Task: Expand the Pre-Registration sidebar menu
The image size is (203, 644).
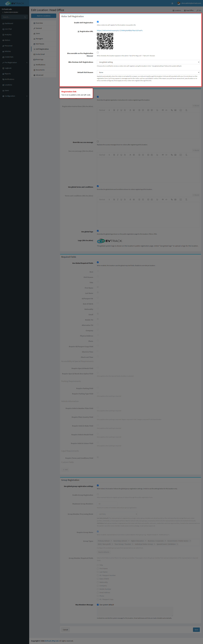Action: (x=14, y=62)
